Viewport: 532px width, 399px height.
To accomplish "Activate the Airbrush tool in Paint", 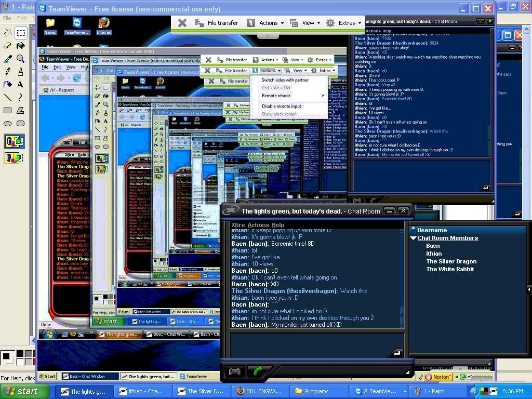I will [8, 84].
